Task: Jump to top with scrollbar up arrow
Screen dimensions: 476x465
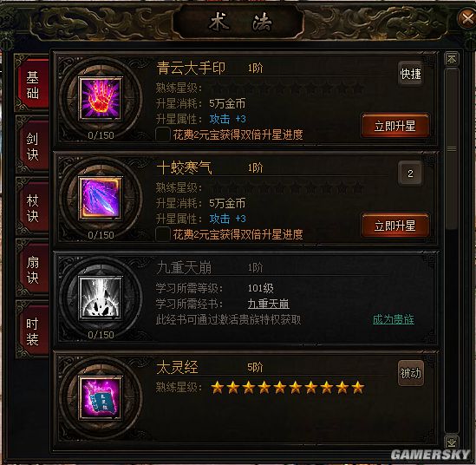Action: 452,59
